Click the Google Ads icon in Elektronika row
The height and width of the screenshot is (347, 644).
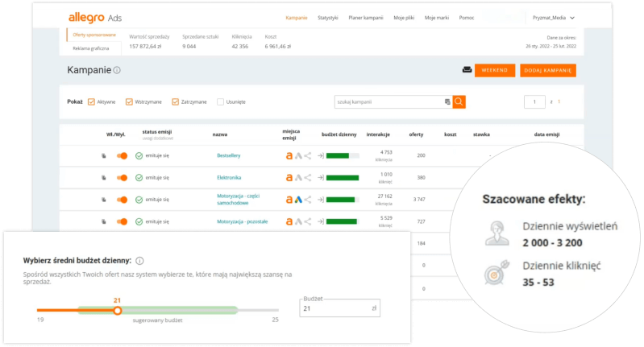(x=298, y=178)
